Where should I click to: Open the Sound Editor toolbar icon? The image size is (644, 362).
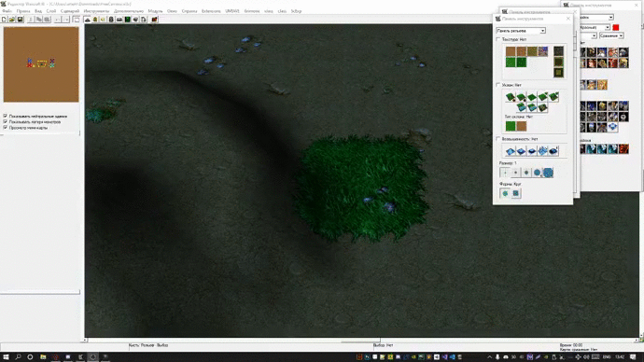[x=103, y=20]
